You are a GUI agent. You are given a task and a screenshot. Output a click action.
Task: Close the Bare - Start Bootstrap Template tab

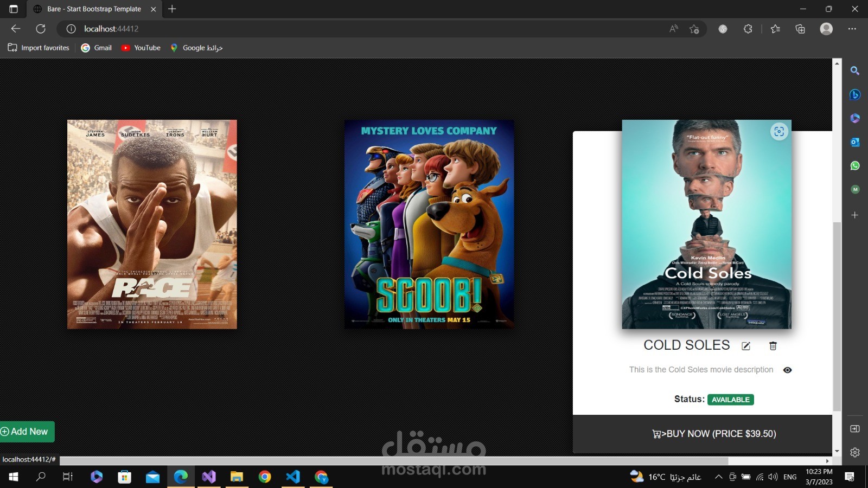pyautogui.click(x=153, y=9)
